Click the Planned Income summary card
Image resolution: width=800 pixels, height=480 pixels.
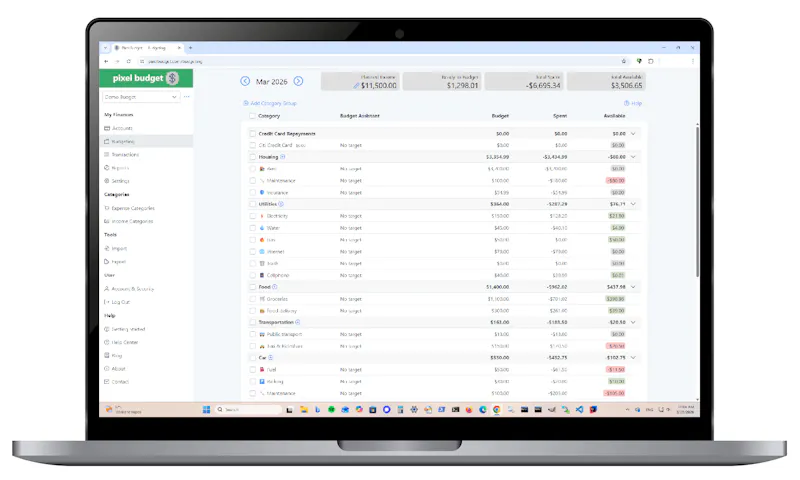(360, 82)
